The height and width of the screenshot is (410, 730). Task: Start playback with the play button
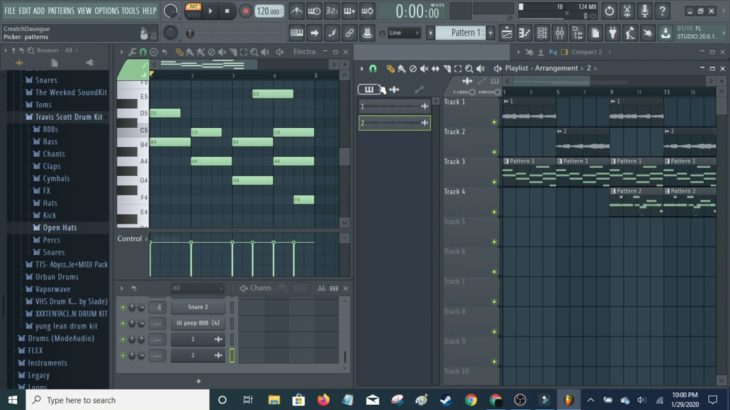210,11
